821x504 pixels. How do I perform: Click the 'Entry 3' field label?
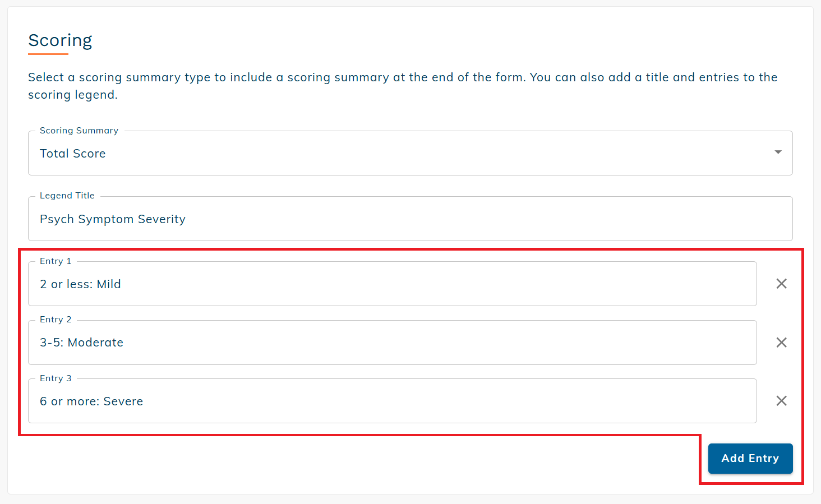click(x=56, y=378)
